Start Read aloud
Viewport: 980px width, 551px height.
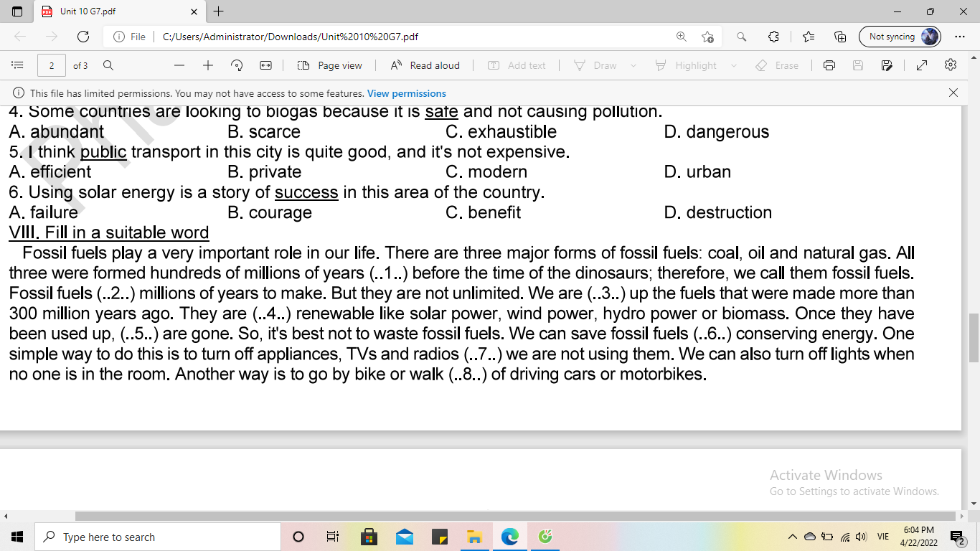425,65
